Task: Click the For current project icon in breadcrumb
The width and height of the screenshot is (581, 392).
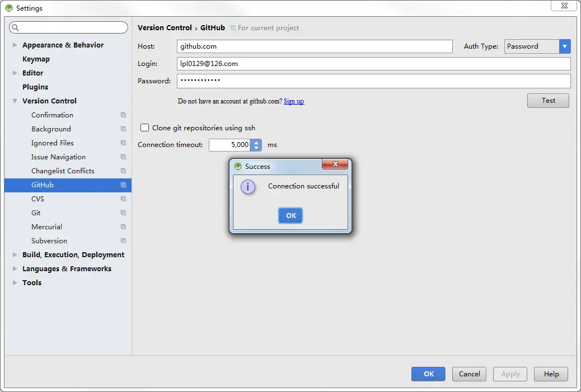Action: pyautogui.click(x=233, y=28)
